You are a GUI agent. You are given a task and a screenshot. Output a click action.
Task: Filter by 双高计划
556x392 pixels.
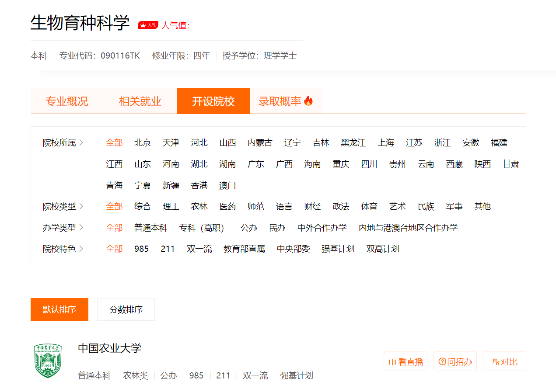[x=383, y=249]
